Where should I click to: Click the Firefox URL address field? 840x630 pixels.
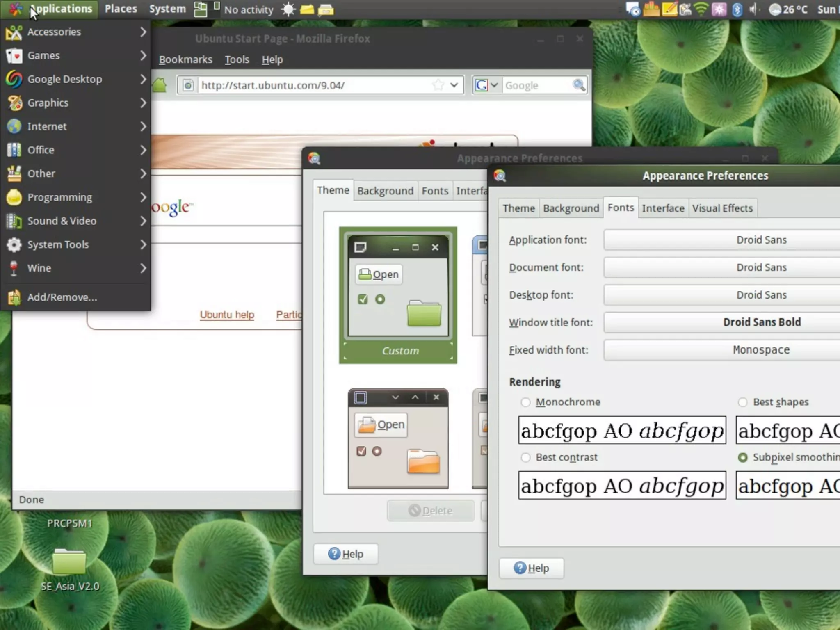(x=312, y=85)
